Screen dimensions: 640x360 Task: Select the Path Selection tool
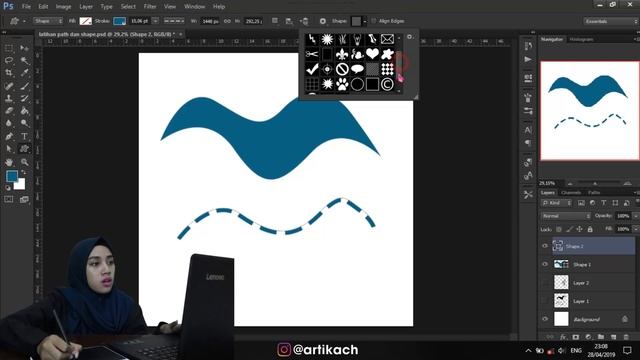tap(9, 149)
